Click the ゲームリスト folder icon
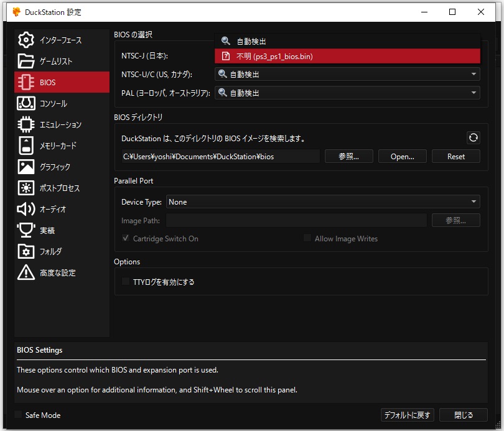504x431 pixels. [26, 61]
